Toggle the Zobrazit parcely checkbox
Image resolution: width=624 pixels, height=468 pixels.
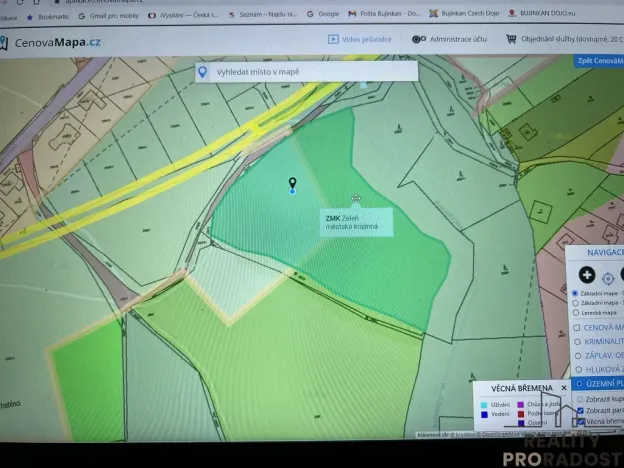(580, 410)
